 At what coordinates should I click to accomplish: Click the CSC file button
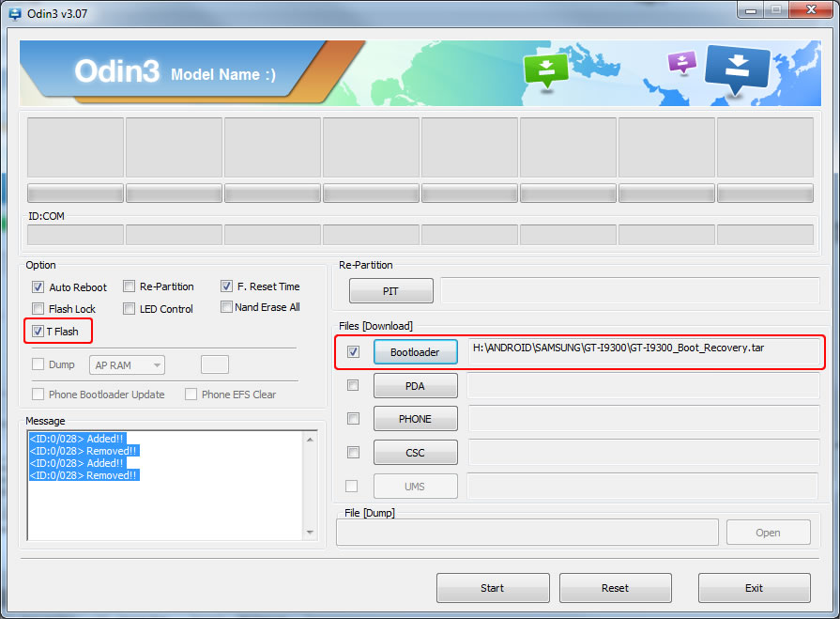coord(415,453)
